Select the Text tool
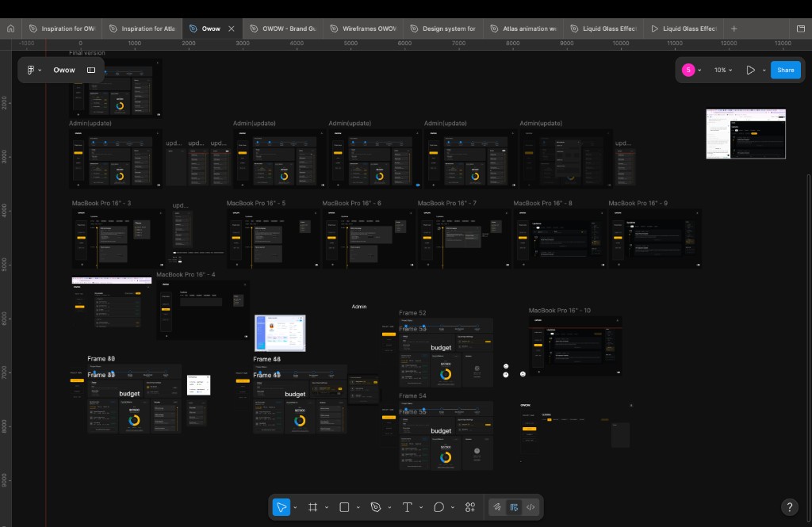This screenshot has height=527, width=812. pos(408,507)
